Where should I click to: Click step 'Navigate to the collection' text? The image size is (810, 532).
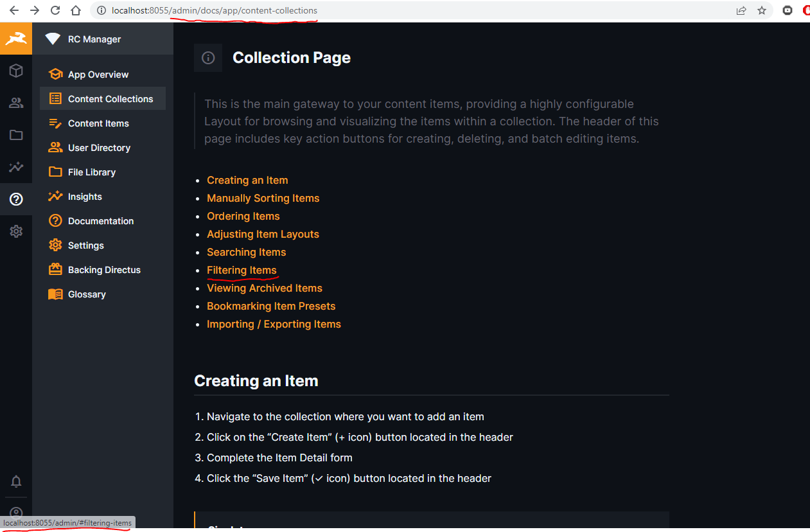tap(346, 416)
